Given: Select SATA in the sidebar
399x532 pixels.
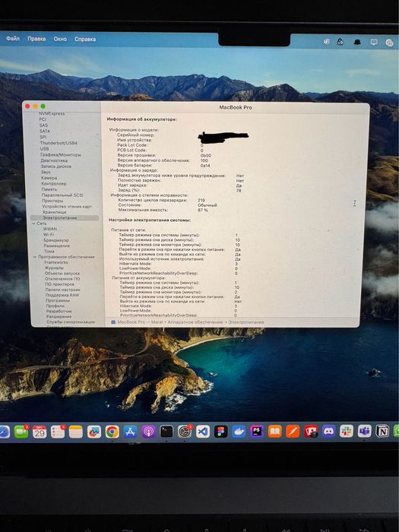Looking at the screenshot, I should pyautogui.click(x=44, y=131).
